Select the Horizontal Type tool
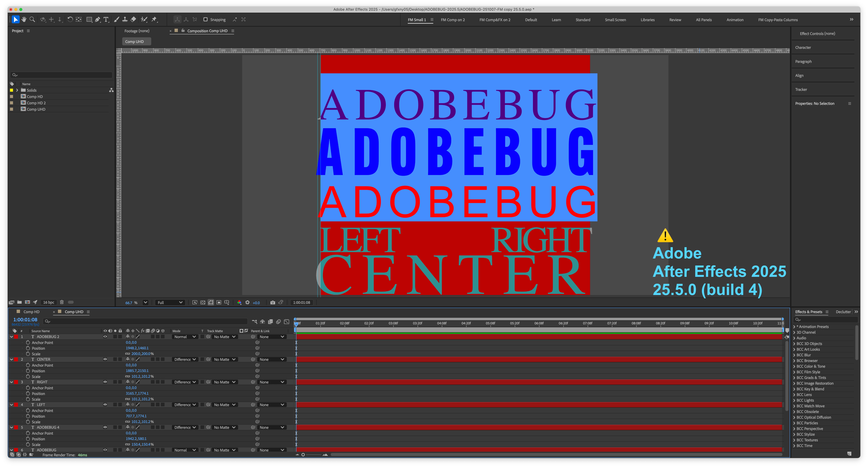This screenshot has height=467, width=868. pos(106,19)
